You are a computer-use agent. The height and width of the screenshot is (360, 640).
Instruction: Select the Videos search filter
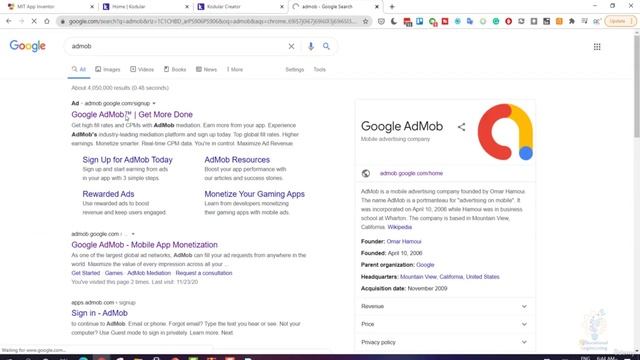[142, 69]
